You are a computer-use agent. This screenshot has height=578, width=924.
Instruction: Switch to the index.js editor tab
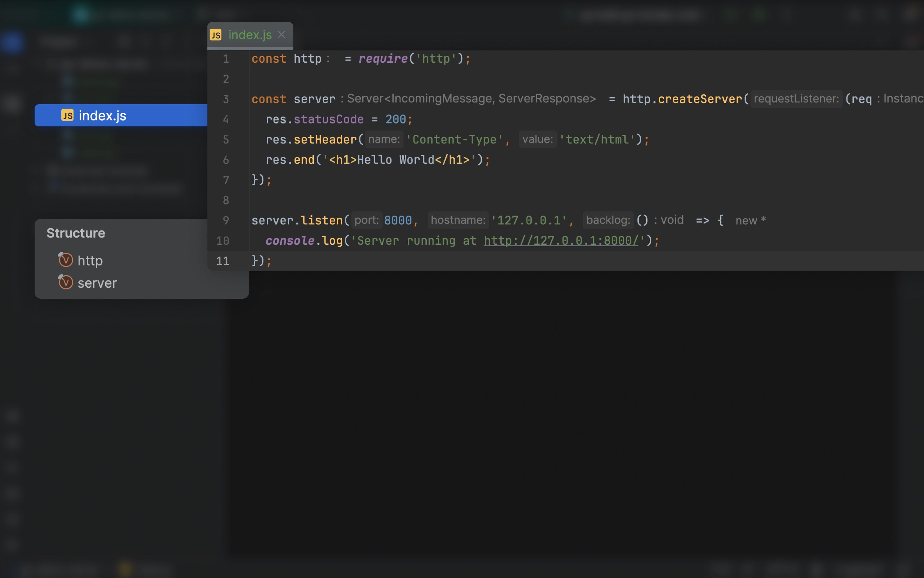pyautogui.click(x=249, y=35)
